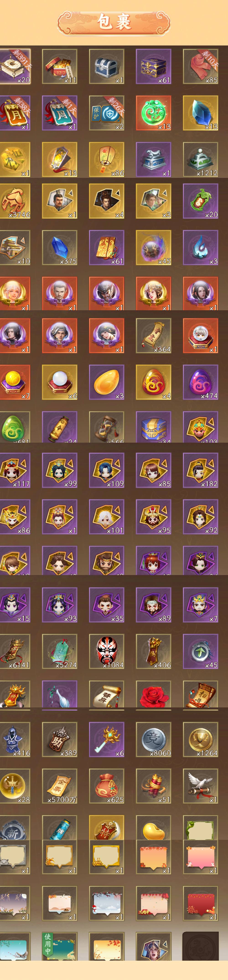Select the golden horse item x3746
The height and width of the screenshot is (980, 228).
click(15, 201)
